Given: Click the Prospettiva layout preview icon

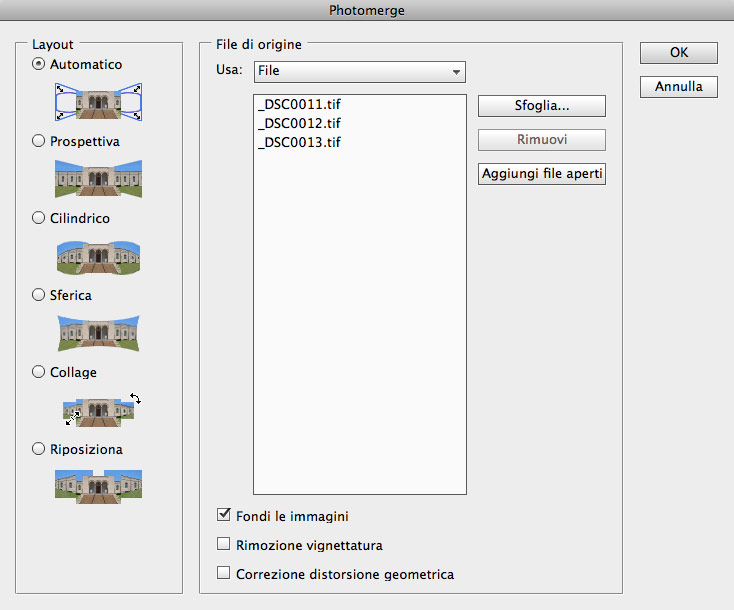Looking at the screenshot, I should 98,179.
